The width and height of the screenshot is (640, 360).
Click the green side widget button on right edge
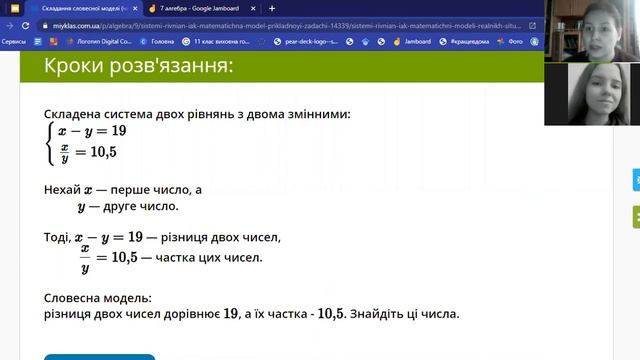[636, 217]
